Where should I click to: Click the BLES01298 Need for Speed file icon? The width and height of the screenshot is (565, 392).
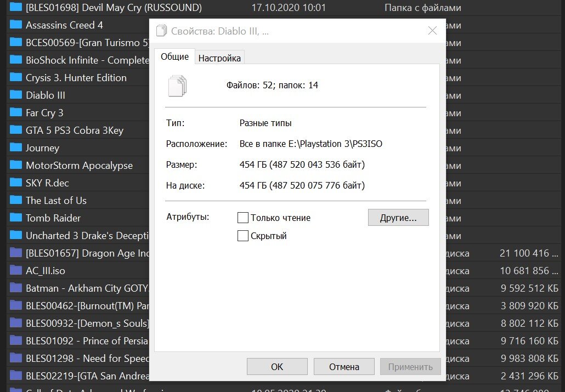pos(15,358)
